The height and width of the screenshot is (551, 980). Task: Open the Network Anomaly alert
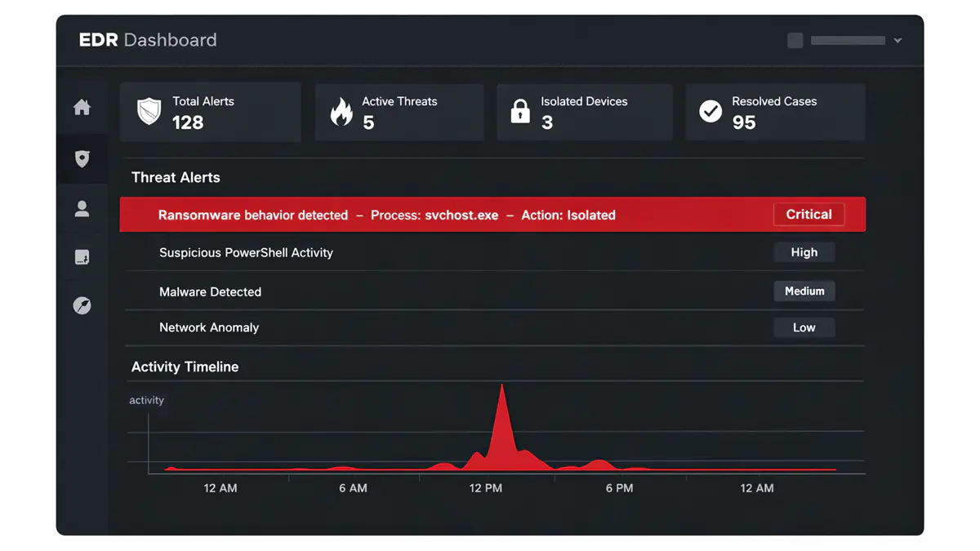[492, 327]
